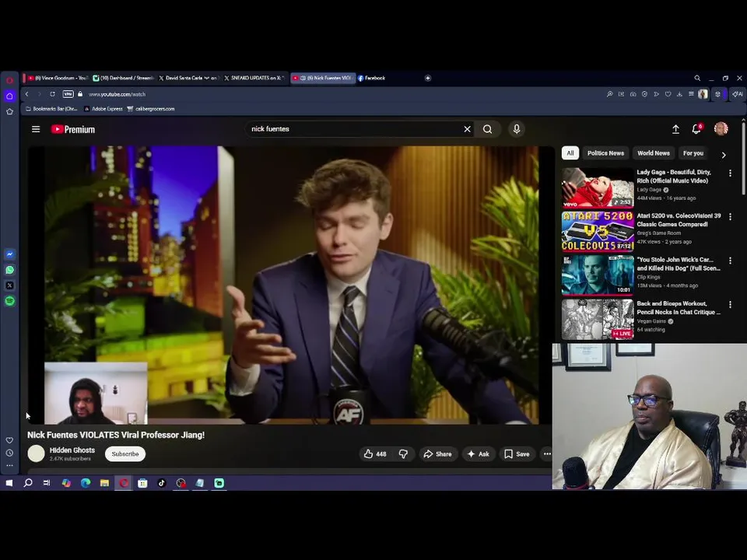Open Opera downloads icon in toolbar
Image resolution: width=747 pixels, height=560 pixels.
(x=679, y=94)
